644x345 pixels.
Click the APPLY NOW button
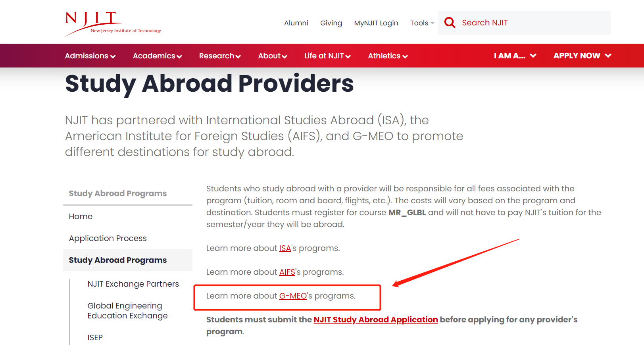pos(582,56)
